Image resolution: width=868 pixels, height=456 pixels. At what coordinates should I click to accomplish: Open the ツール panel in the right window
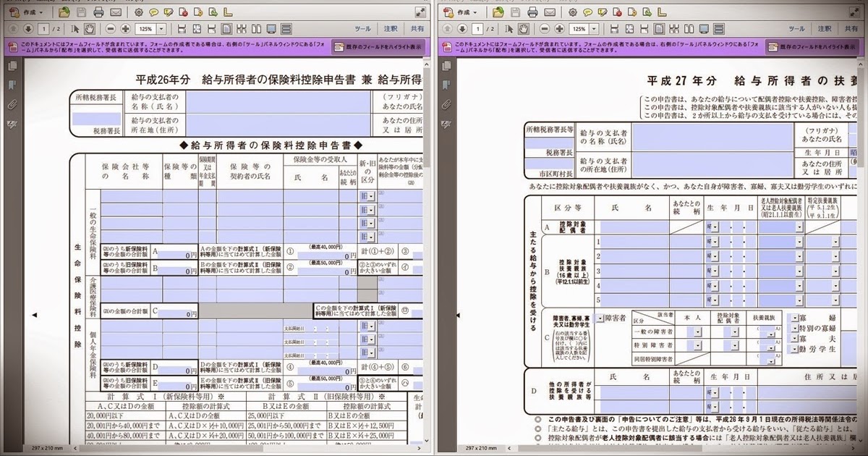(797, 29)
